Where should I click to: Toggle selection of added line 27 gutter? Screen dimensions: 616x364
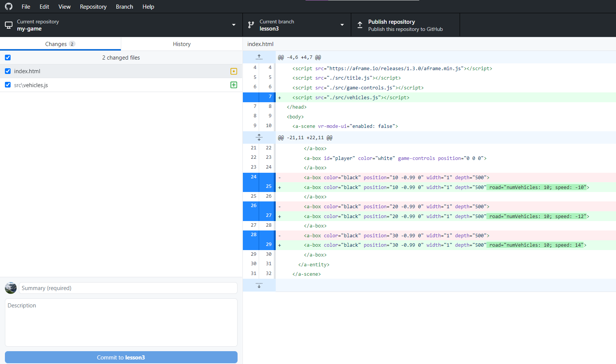[x=259, y=216]
